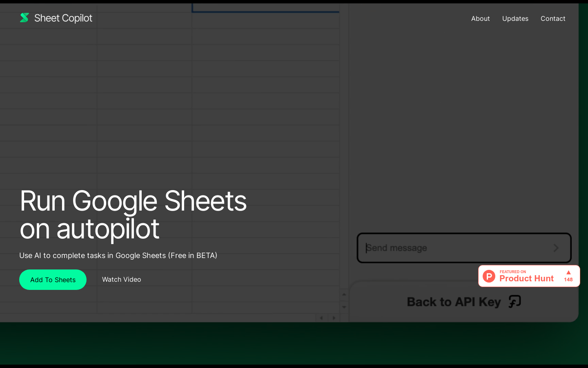Click the Sheet Copilot logo icon
The image size is (588, 368).
pos(24,18)
